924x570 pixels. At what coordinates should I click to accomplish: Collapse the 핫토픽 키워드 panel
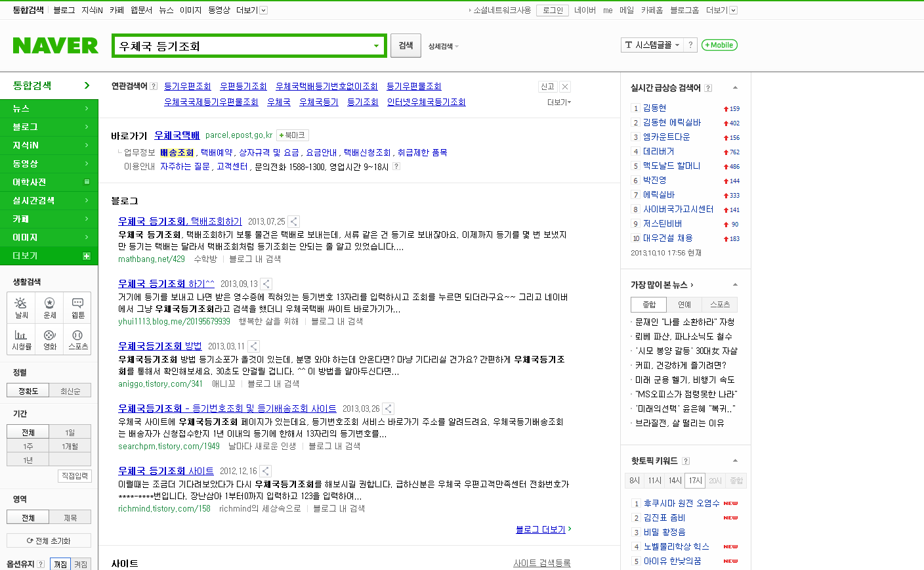(x=735, y=460)
